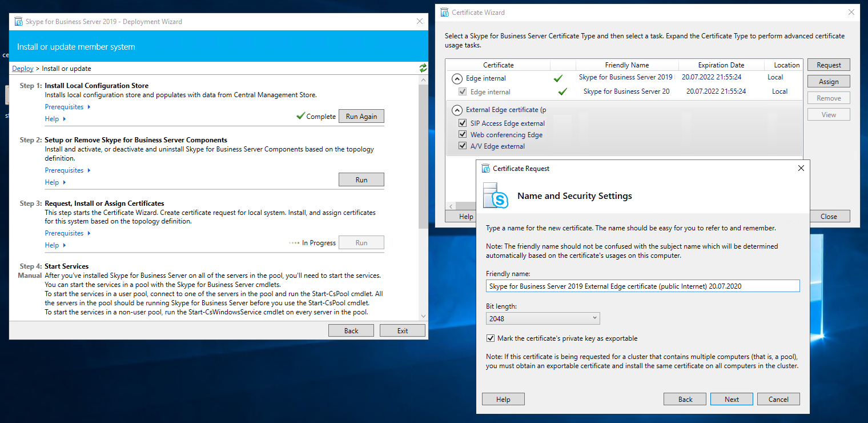Click green checkmark beside the Complete status
Screen dimensions: 868x423
300,116
